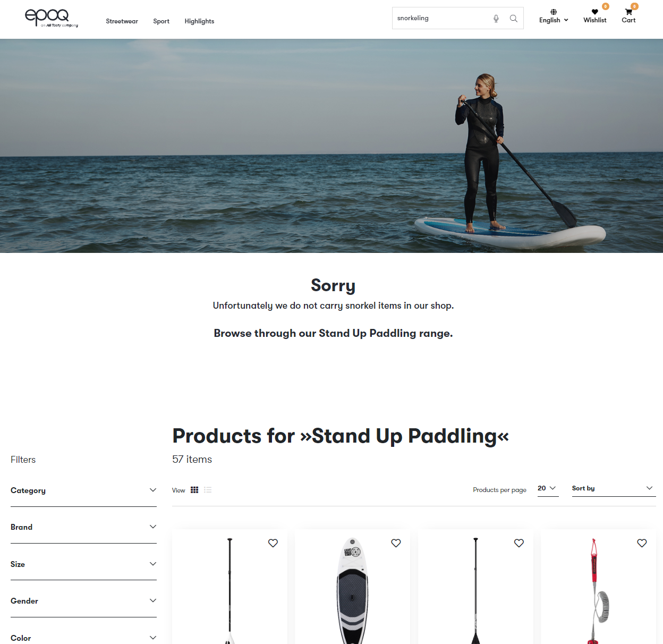Open the Streetwear menu
This screenshot has height=644, width=663.
[x=122, y=21]
